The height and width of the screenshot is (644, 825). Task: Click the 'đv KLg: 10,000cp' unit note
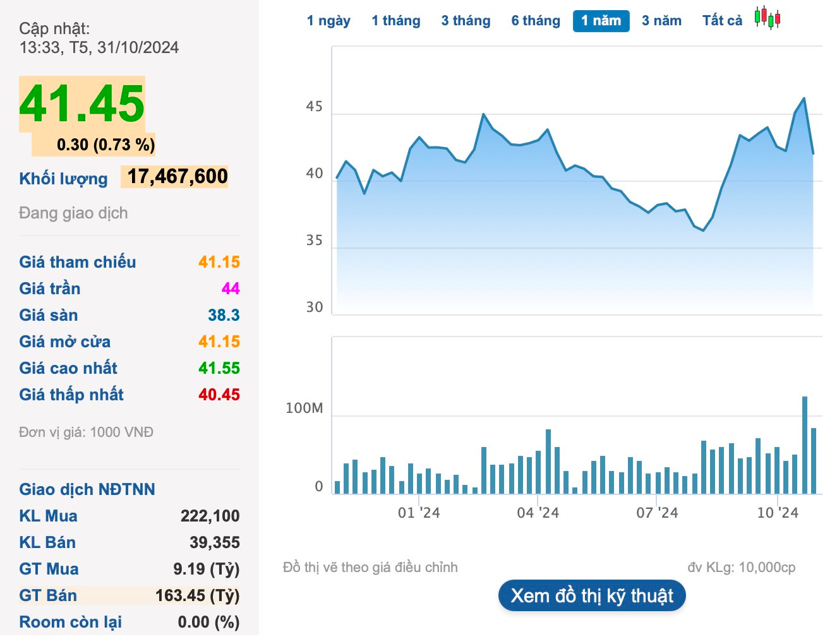click(742, 568)
